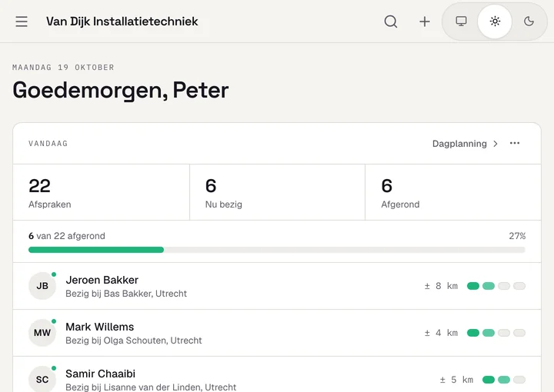Click the JB avatar of Jeroen Bakker
The image size is (554, 392).
click(42, 286)
